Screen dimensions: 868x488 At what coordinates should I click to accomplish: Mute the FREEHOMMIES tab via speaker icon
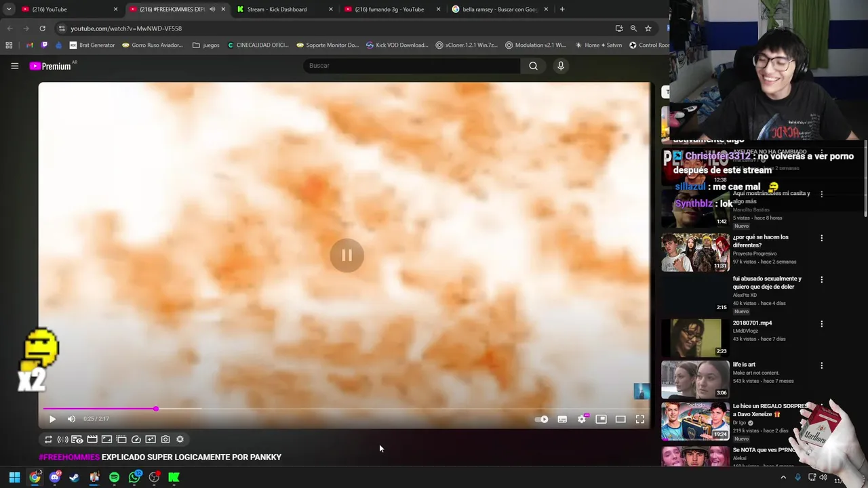coord(212,9)
